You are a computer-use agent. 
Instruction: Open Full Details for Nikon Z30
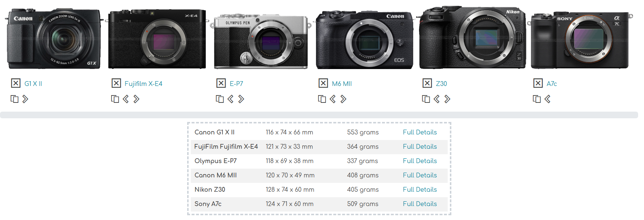[x=420, y=190]
